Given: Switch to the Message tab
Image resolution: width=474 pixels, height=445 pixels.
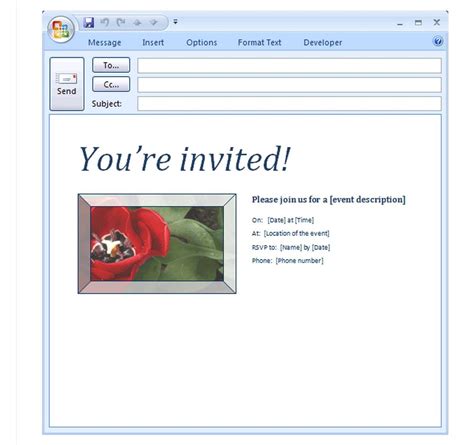Looking at the screenshot, I should (104, 43).
